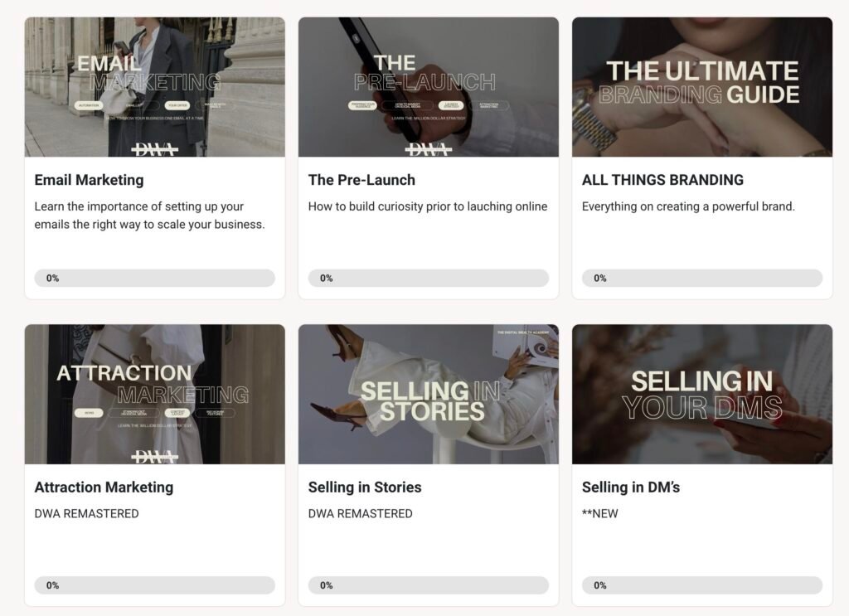The height and width of the screenshot is (616, 849).
Task: Click the "Selling in DM's" title
Action: [631, 487]
